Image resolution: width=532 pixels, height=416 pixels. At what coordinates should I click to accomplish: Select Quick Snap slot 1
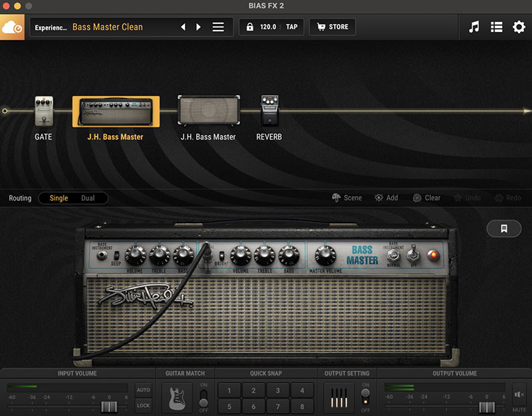click(x=229, y=391)
